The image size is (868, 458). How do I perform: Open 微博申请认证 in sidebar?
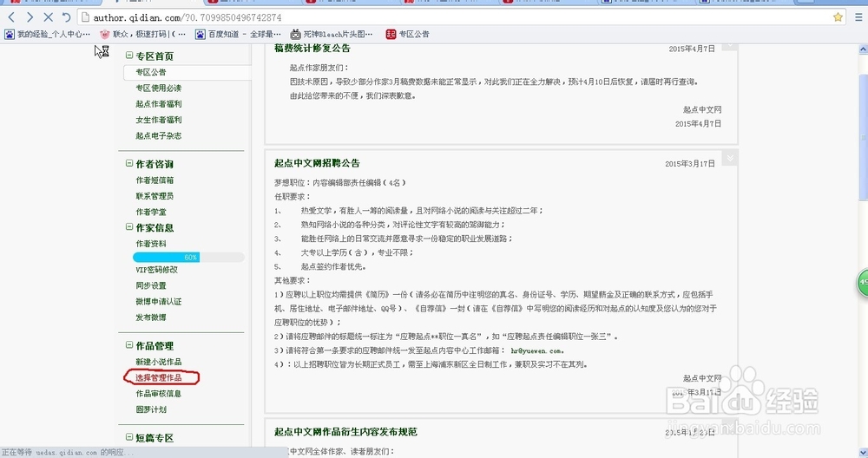159,302
